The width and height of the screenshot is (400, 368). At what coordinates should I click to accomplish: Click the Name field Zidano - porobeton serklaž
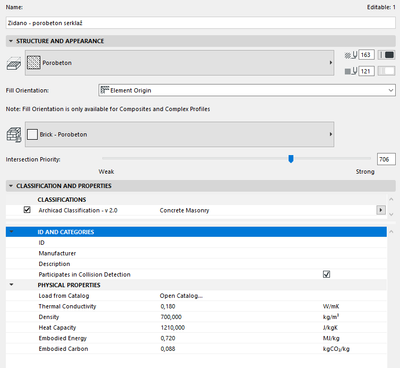[x=201, y=23]
